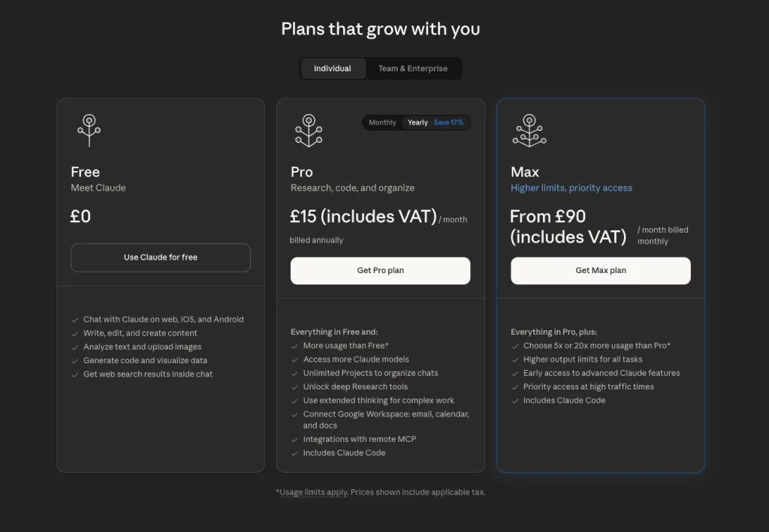Click 'Higher limits, priority access' blue text
Screen dimensions: 769x532
[571, 188]
